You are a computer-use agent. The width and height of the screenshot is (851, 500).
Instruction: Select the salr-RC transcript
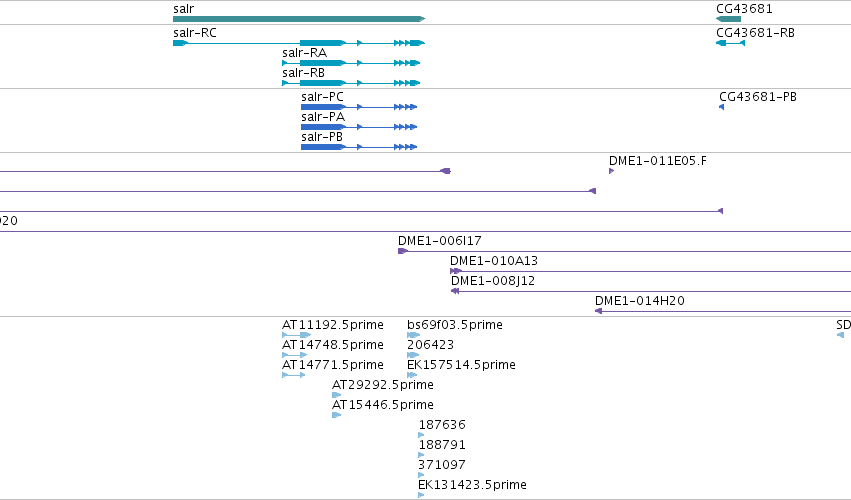299,43
